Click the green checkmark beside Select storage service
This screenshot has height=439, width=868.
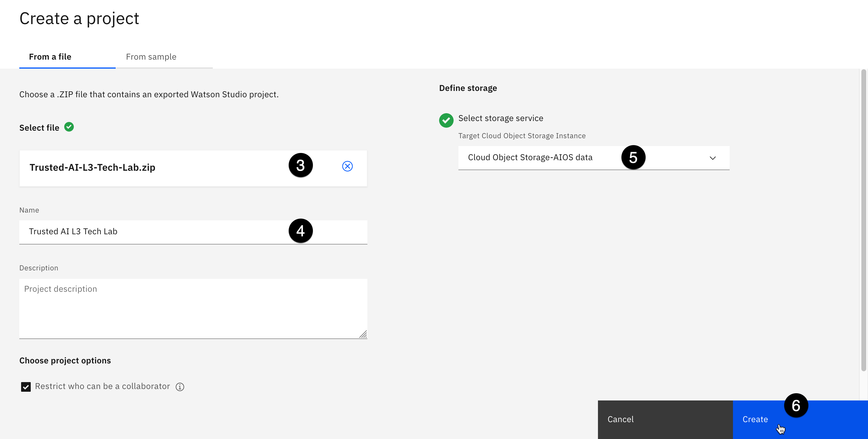446,120
